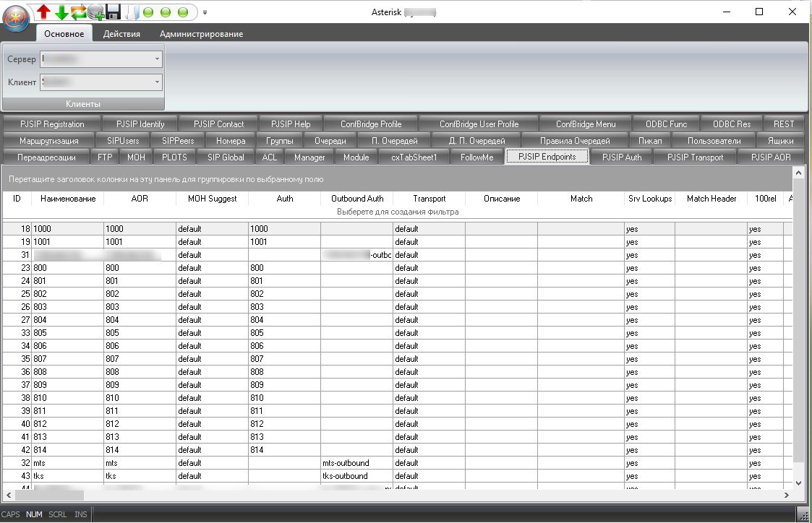Select the PJSIP Endpoints tab
This screenshot has width=812, height=523.
pos(547,157)
